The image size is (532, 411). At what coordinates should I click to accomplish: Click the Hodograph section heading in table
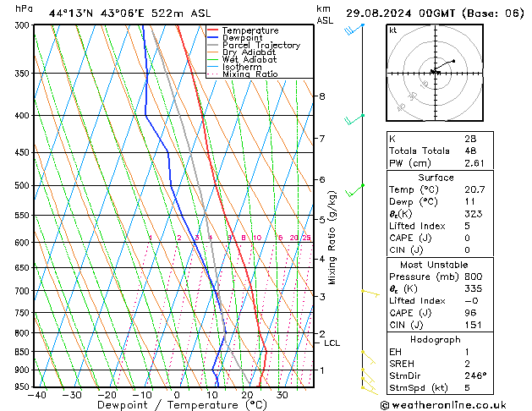point(436,340)
